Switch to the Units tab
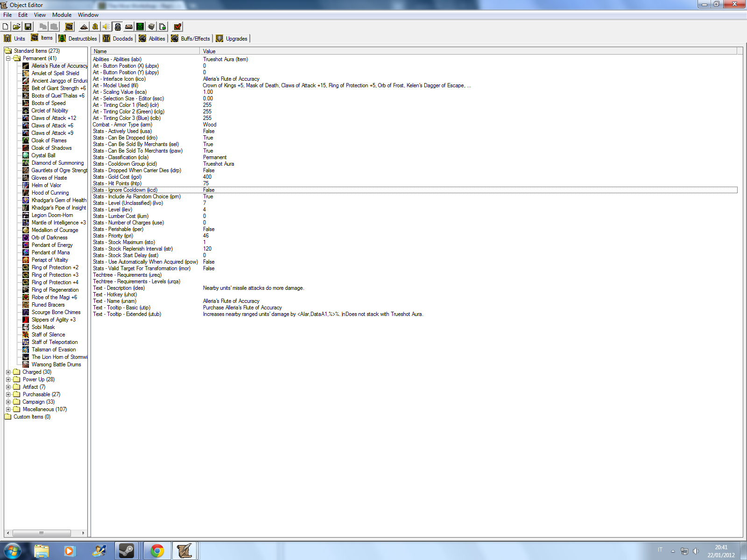 click(x=14, y=38)
